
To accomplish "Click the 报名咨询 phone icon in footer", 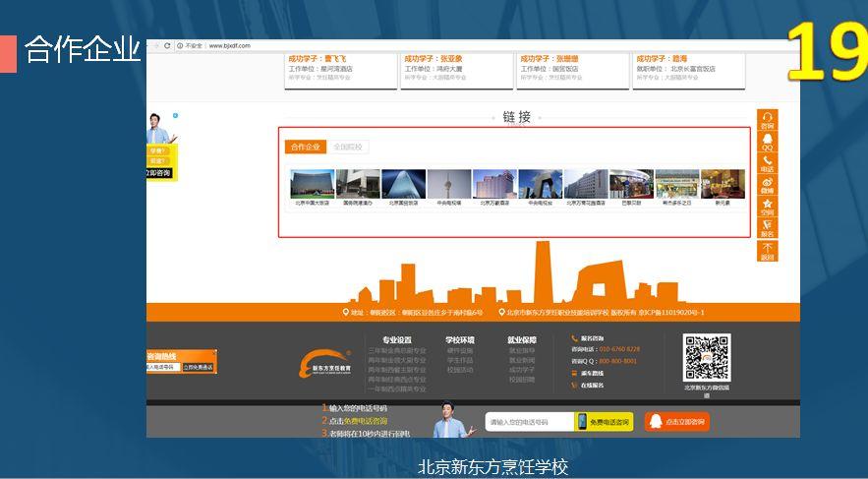I will click(575, 337).
